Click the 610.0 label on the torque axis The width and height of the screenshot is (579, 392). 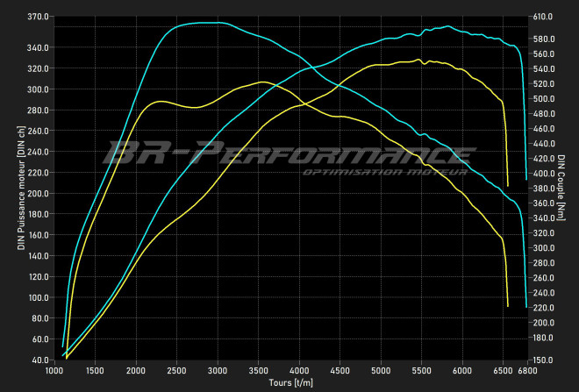pyautogui.click(x=543, y=17)
